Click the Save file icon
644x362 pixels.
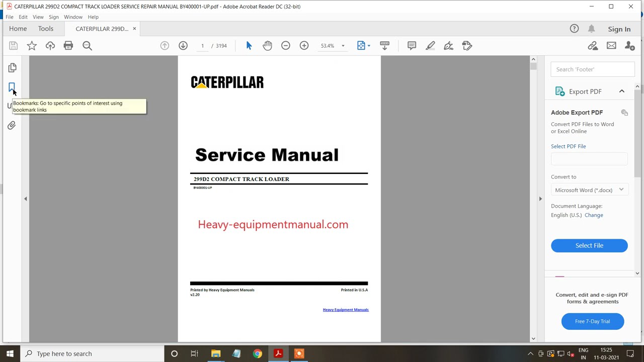(x=14, y=46)
